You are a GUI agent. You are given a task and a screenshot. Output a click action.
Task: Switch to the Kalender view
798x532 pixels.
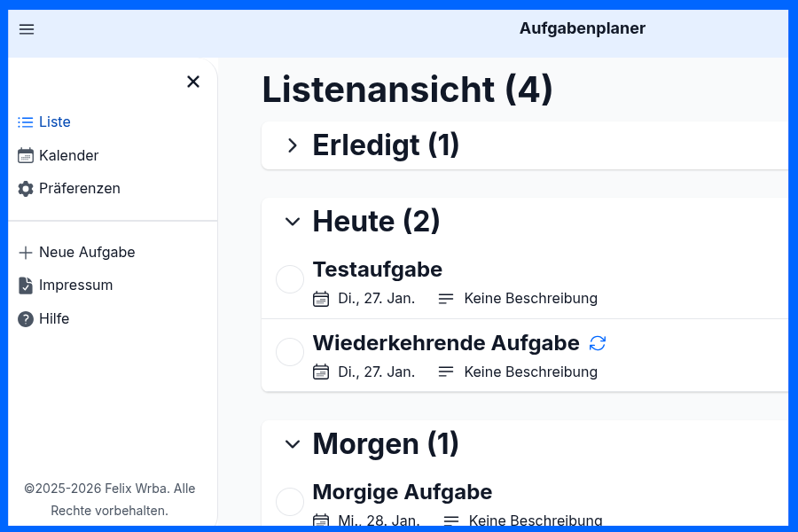[x=67, y=155]
